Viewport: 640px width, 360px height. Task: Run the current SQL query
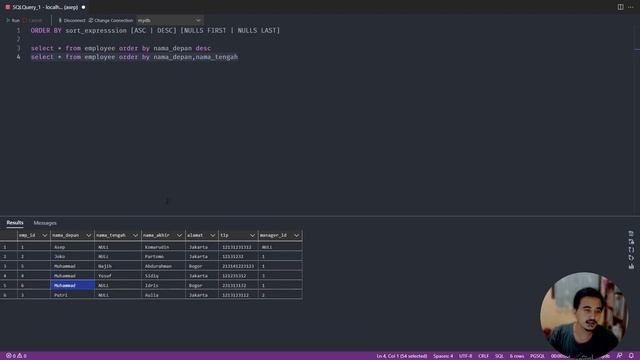[x=13, y=20]
